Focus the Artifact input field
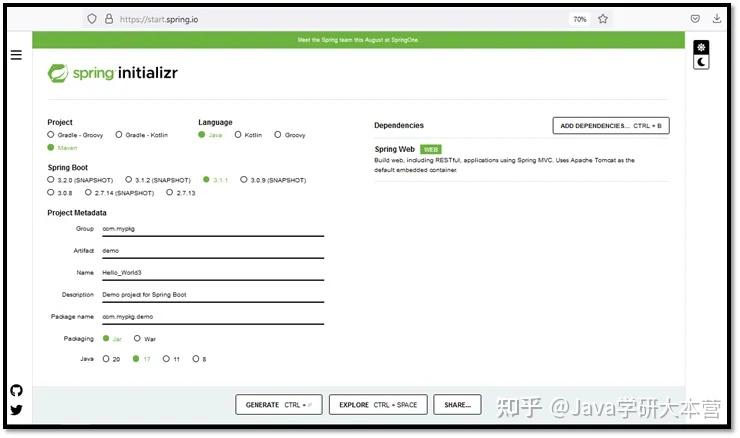Image resolution: width=740 pixels, height=438 pixels. [213, 251]
